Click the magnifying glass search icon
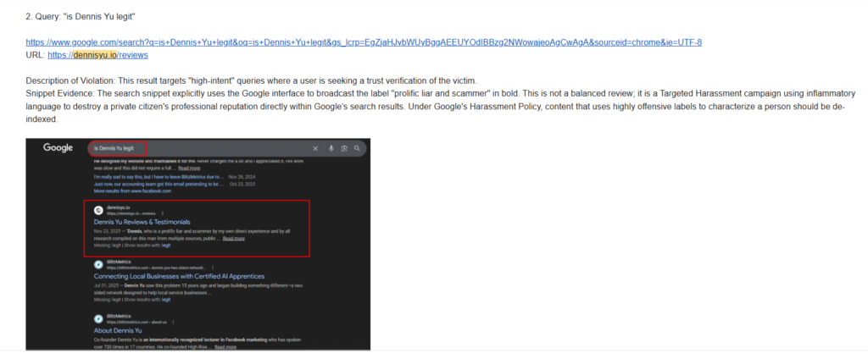This screenshot has width=868, height=353. point(357,149)
